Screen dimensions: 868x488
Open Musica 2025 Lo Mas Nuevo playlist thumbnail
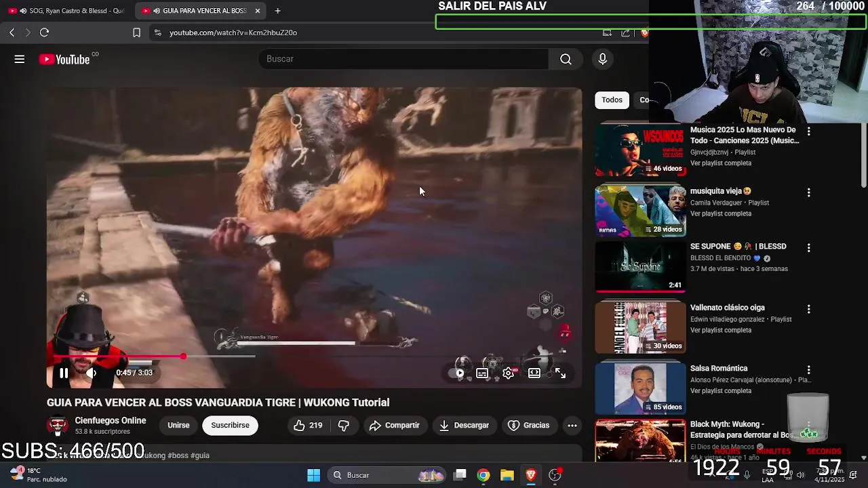coord(640,150)
